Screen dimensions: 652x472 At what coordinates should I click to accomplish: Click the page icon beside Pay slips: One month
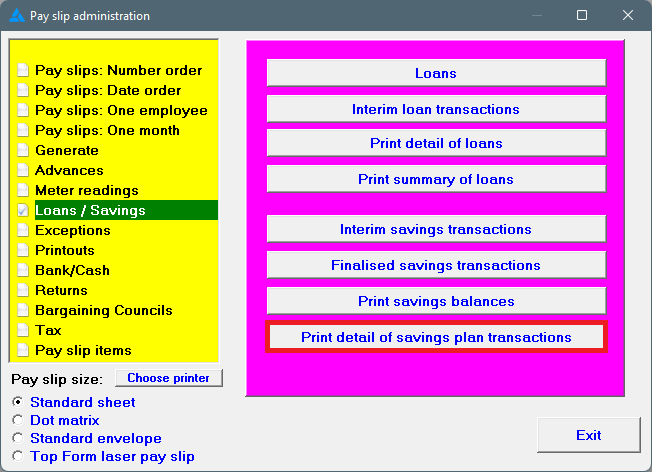point(23,130)
